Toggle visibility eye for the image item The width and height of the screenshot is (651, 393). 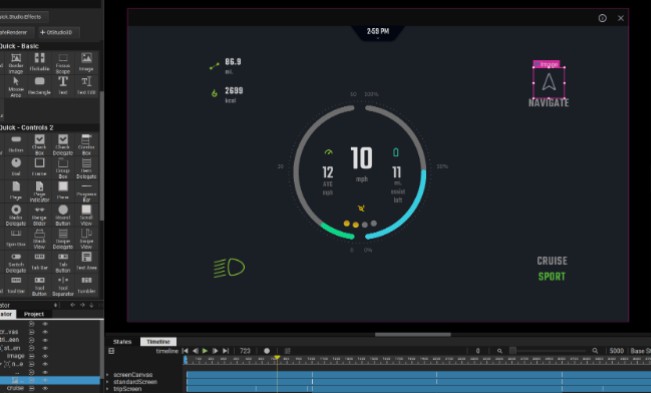(x=45, y=356)
